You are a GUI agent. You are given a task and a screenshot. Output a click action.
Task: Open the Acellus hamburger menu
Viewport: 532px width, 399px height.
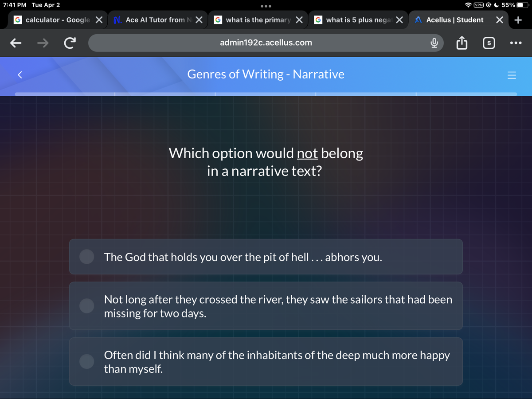[x=512, y=75]
